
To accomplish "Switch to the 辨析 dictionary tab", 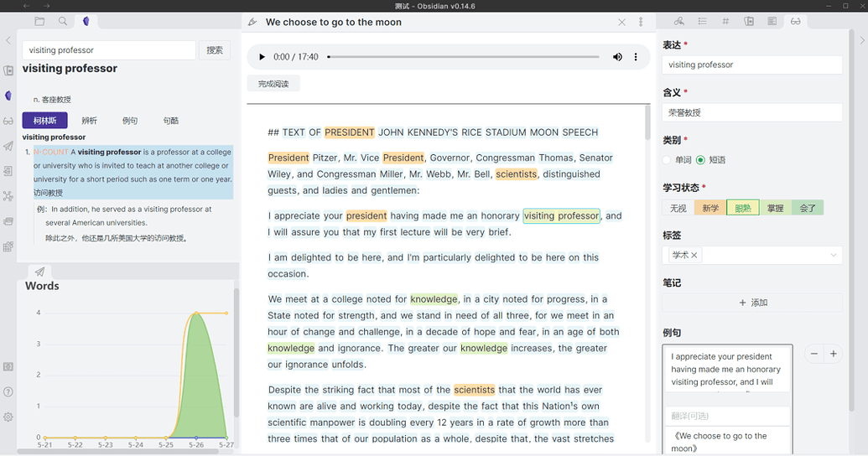I will coord(89,121).
